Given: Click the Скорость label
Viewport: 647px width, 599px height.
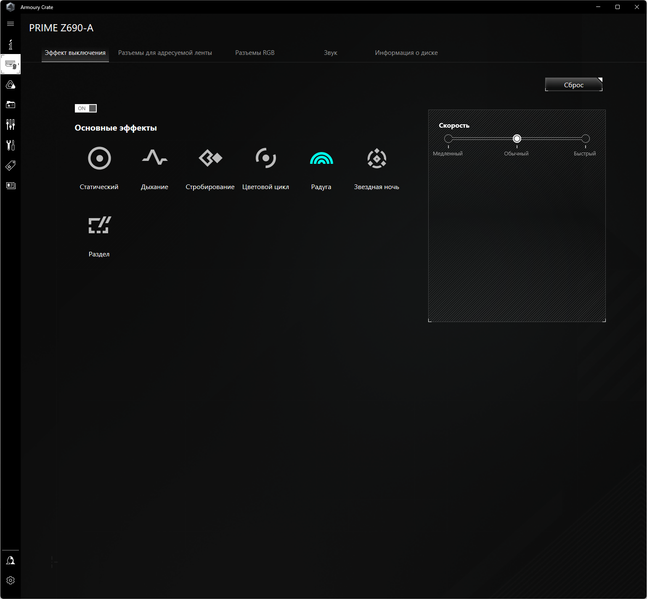Looking at the screenshot, I should (x=454, y=125).
